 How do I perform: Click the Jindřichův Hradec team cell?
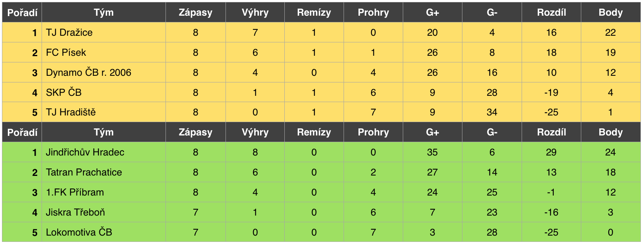point(104,152)
